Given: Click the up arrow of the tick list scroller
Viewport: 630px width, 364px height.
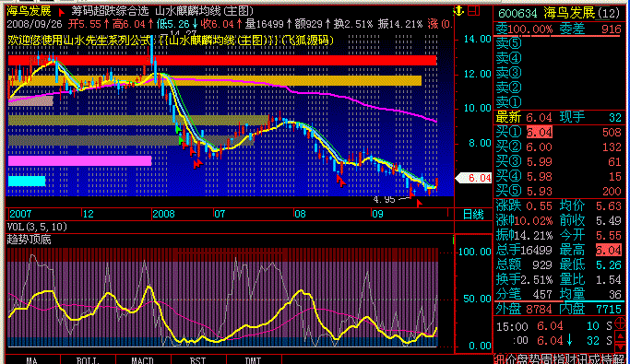Looking at the screenshot, I should (x=621, y=335).
